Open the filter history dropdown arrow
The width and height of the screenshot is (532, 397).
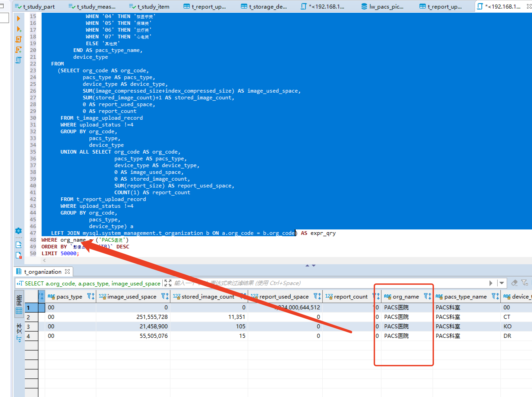502,283
